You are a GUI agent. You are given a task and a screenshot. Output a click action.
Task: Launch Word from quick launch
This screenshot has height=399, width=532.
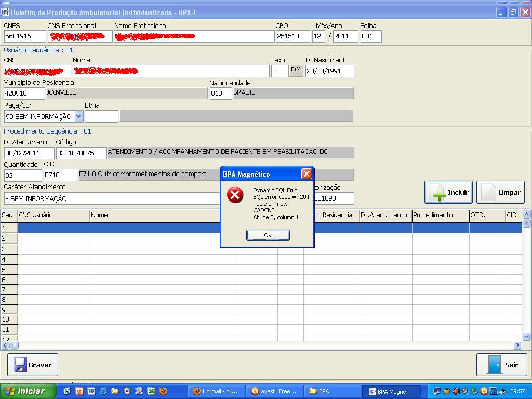coord(91,391)
